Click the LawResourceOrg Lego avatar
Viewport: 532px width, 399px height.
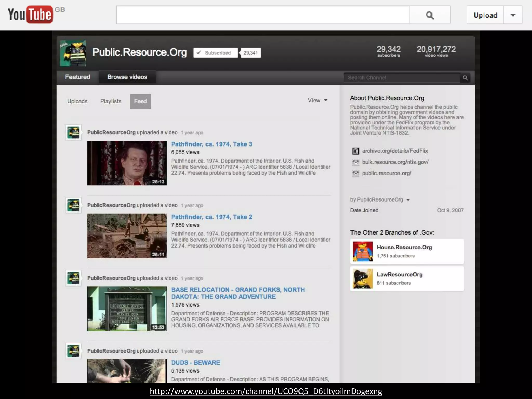(363, 278)
